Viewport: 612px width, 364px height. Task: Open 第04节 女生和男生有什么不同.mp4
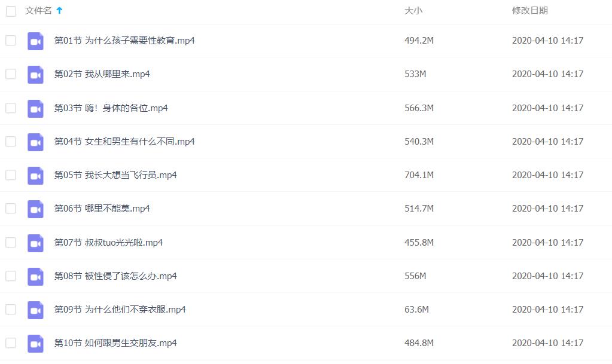pos(124,142)
